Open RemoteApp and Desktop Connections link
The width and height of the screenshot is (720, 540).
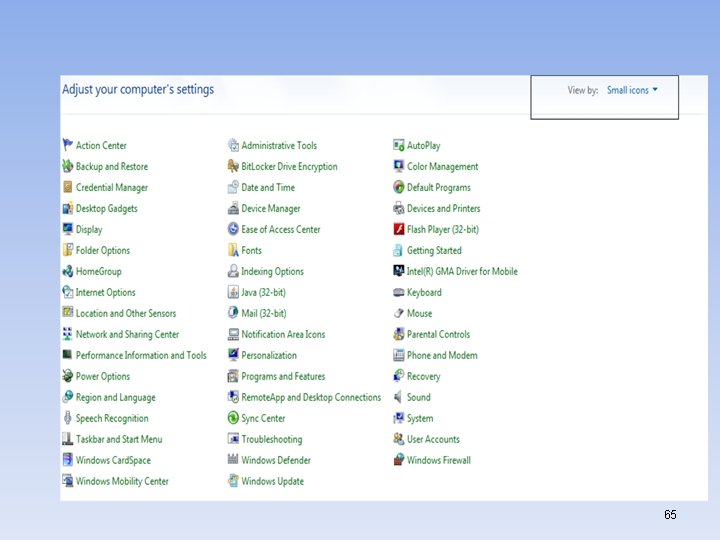(311, 397)
